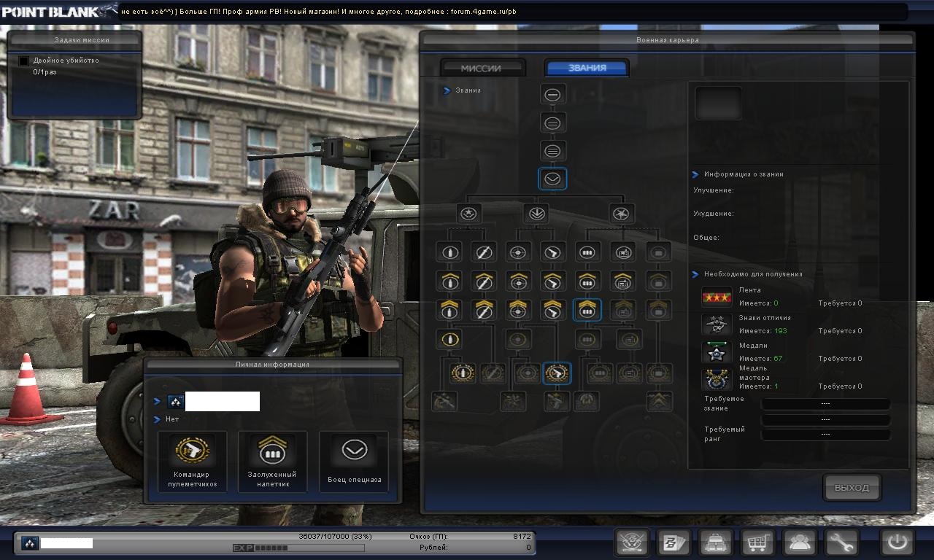The height and width of the screenshot is (560, 934).
Task: Open the inventory backpack icon
Action: (x=716, y=542)
